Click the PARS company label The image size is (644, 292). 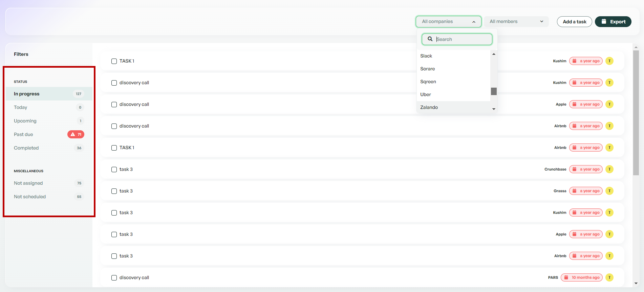point(553,277)
